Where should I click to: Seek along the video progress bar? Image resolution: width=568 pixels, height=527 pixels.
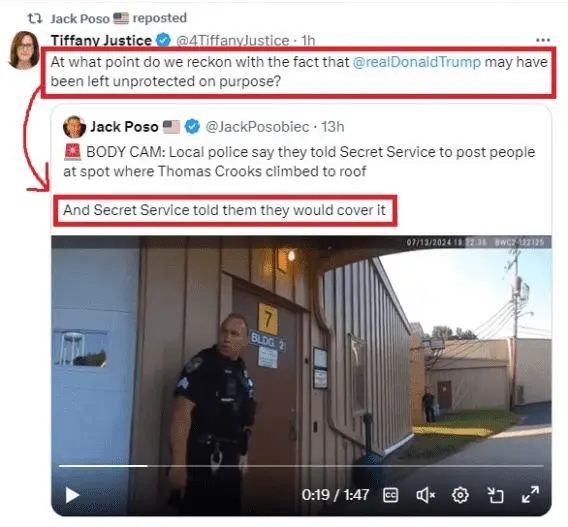301,466
